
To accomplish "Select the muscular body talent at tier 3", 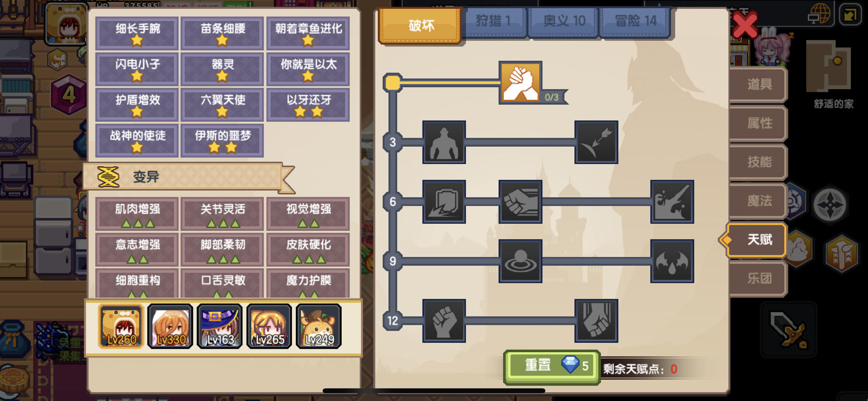I will (x=444, y=142).
